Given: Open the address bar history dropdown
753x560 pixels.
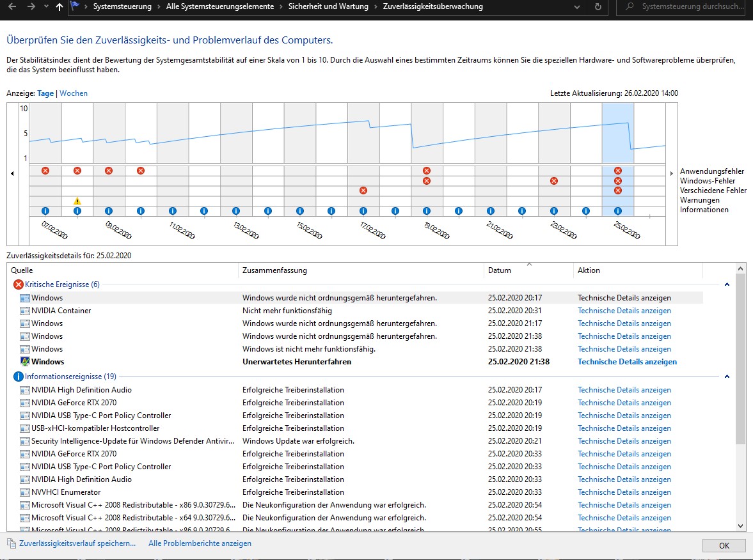Looking at the screenshot, I should coord(577,7).
